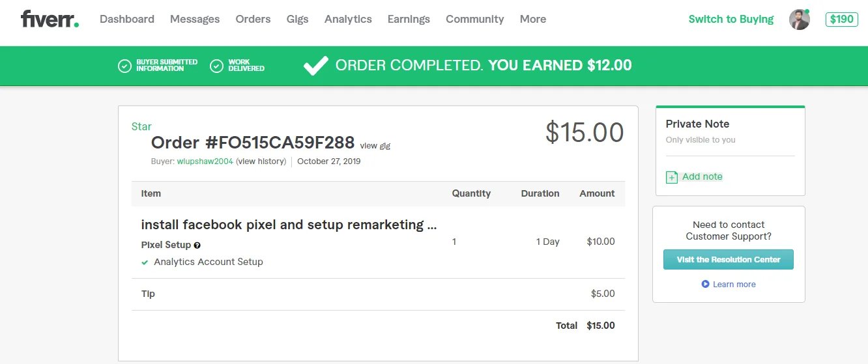Click the Add note plus icon

[672, 177]
